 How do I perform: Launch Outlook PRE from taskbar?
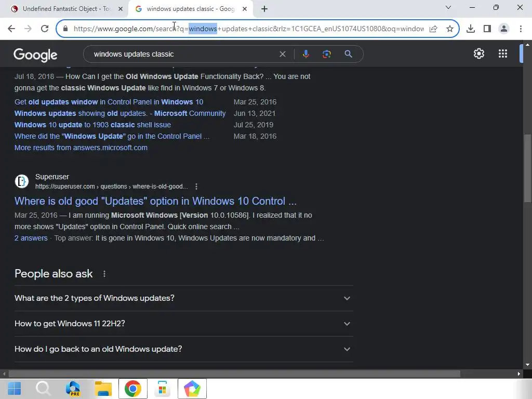73,389
